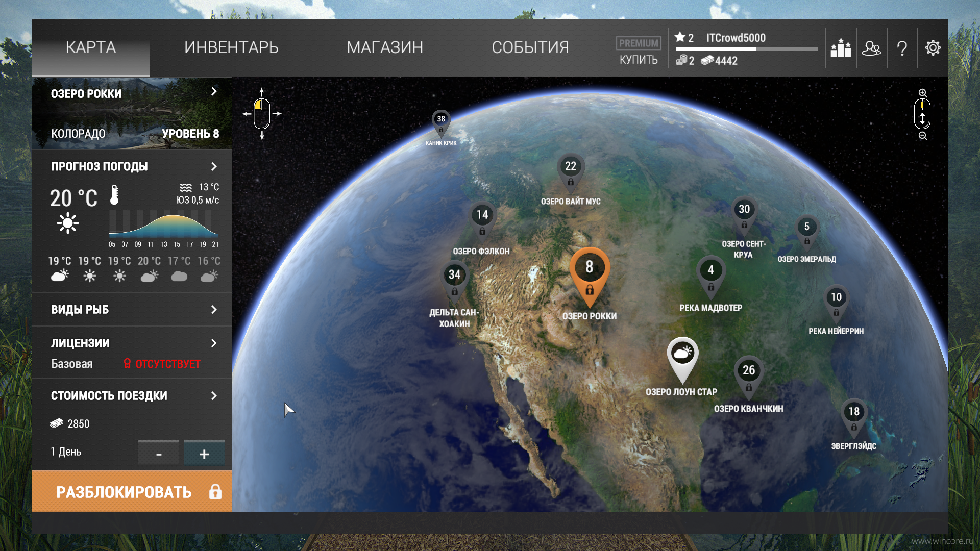Screen dimensions: 980x551
Task: Click the zoom out magnifier on map
Action: [923, 136]
